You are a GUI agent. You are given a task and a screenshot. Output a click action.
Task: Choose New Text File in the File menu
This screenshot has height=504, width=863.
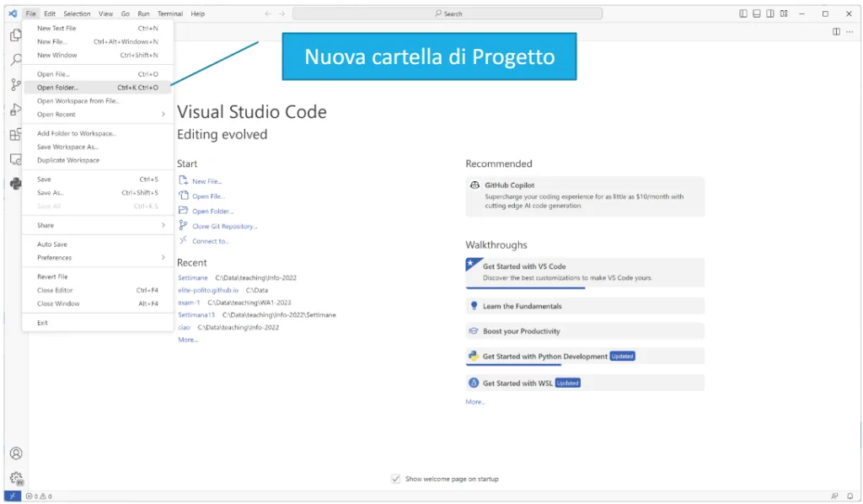[98, 28]
